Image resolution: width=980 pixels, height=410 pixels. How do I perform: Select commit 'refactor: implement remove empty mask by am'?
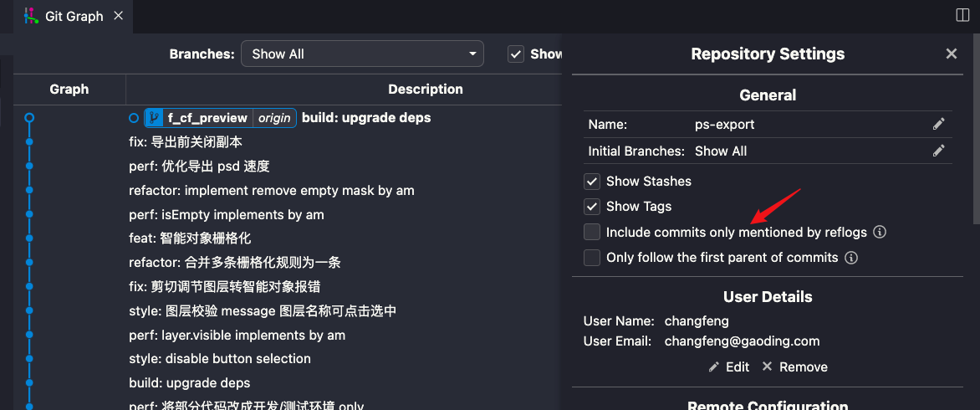click(x=271, y=190)
